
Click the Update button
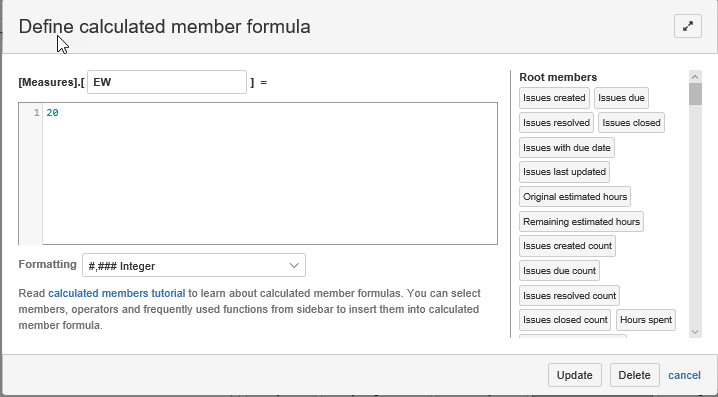pyautogui.click(x=575, y=375)
